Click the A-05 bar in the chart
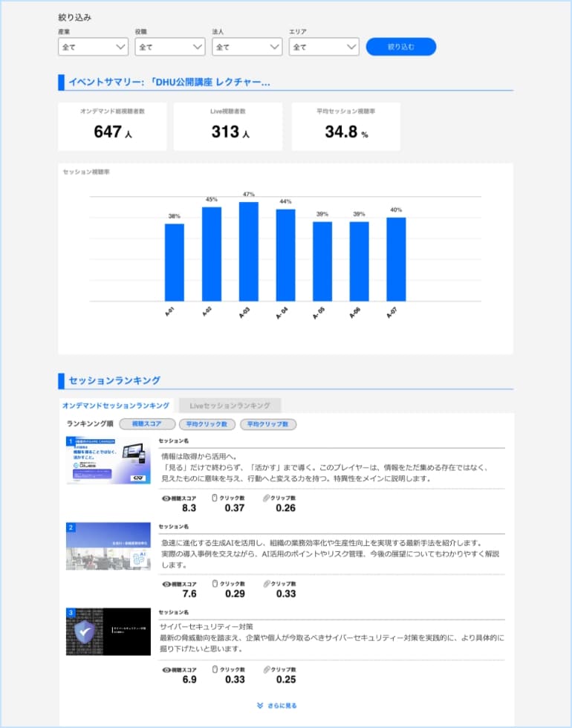The width and height of the screenshot is (572, 728). click(x=322, y=261)
